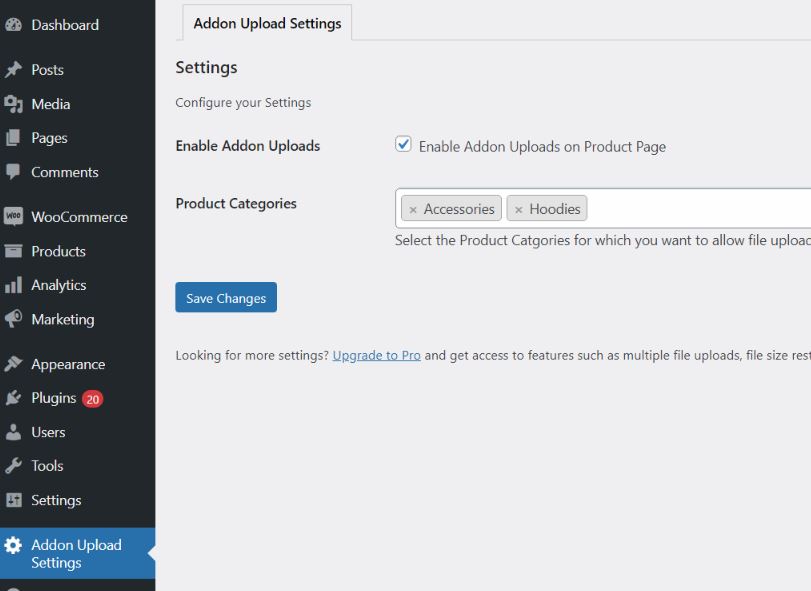The image size is (811, 591).
Task: Click the Appearance paintbrush icon
Action: point(13,364)
